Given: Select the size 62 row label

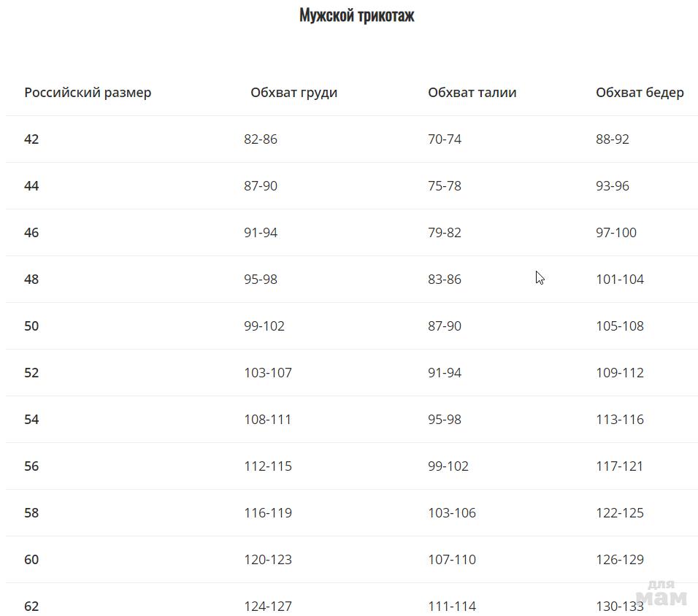Looking at the screenshot, I should coord(31,607).
